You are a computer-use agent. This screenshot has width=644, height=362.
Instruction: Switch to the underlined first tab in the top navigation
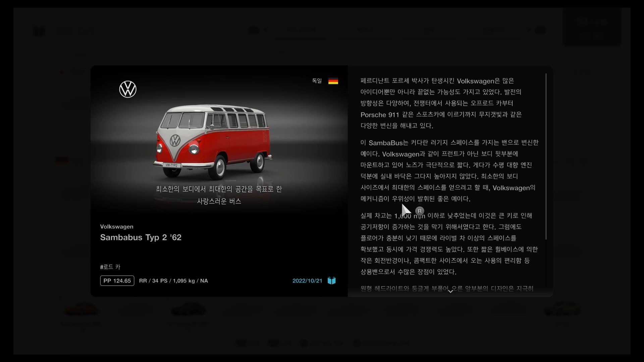[301, 30]
